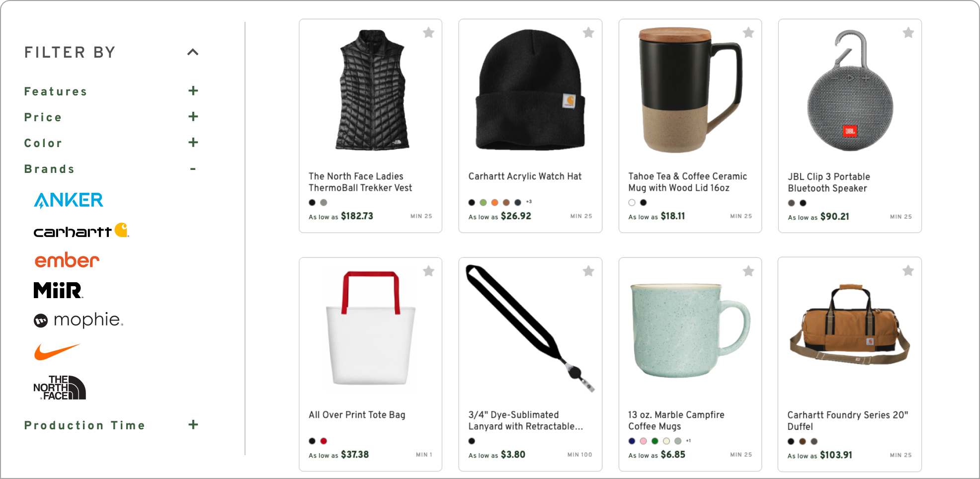The width and height of the screenshot is (980, 479).
Task: Select The North Face brand logo
Action: tap(60, 388)
